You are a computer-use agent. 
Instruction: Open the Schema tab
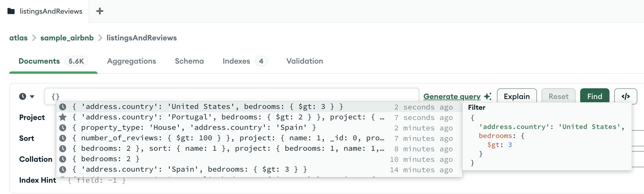(189, 61)
